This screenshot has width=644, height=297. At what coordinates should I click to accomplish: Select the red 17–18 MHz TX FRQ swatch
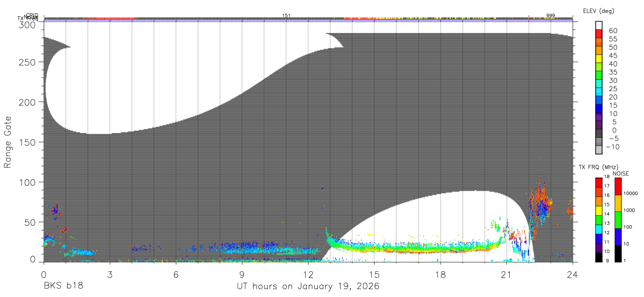[599, 183]
